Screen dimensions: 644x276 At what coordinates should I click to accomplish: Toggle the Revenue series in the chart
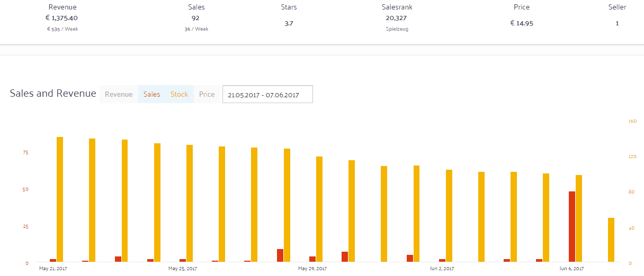point(119,94)
